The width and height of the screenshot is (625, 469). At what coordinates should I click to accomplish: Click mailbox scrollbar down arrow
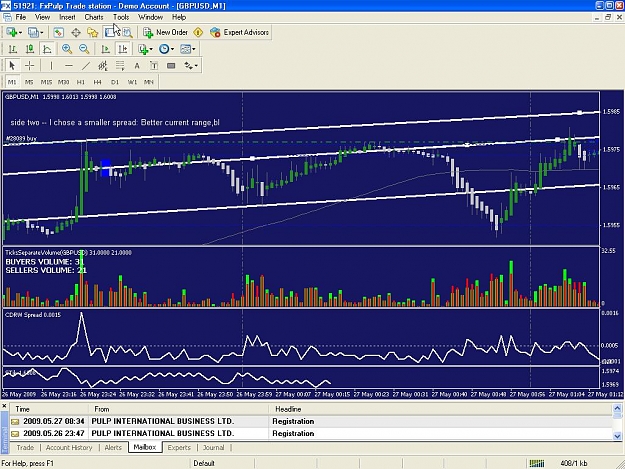(617, 436)
